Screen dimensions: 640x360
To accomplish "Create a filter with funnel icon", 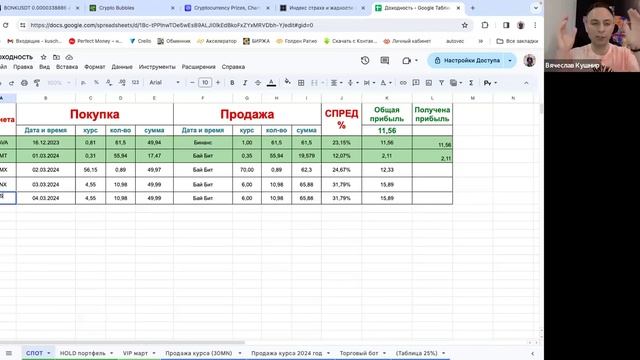I will 441,83.
